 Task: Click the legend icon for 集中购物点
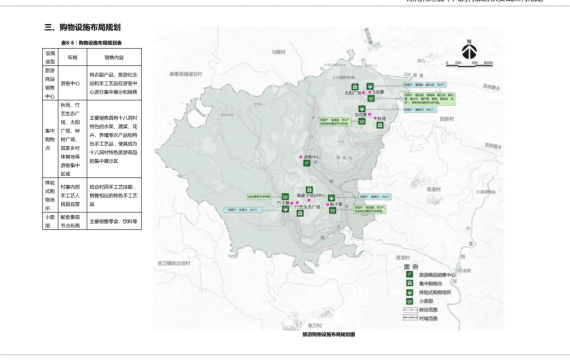click(410, 283)
